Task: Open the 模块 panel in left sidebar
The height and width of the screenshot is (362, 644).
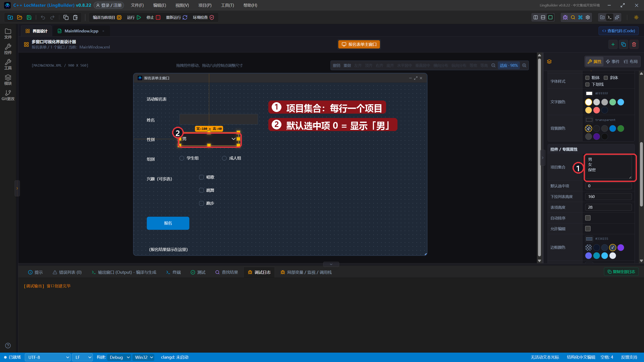Action: pos(8,80)
